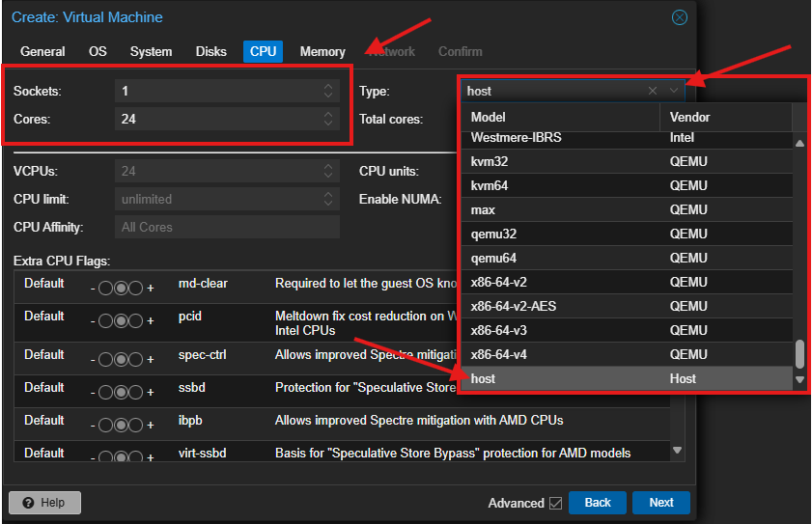Select x86-64-v3 CPU model
Image resolution: width=812 pixels, height=524 pixels.
point(628,330)
